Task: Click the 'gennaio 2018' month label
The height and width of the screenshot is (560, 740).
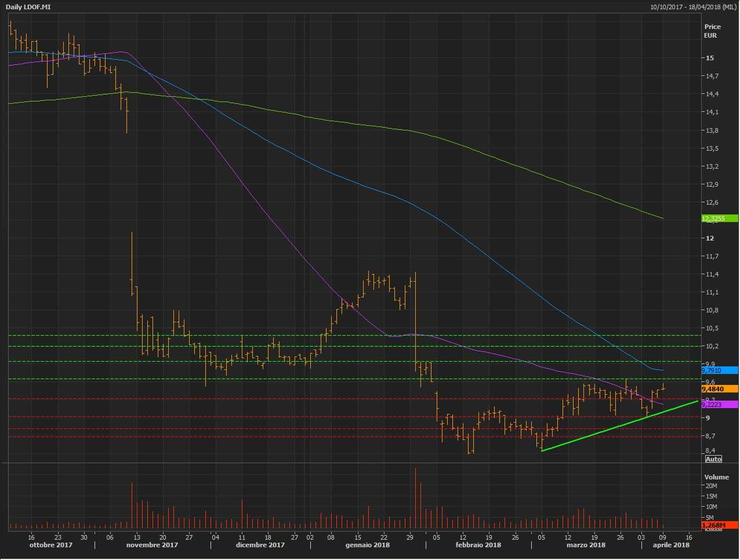Action: coord(367,545)
